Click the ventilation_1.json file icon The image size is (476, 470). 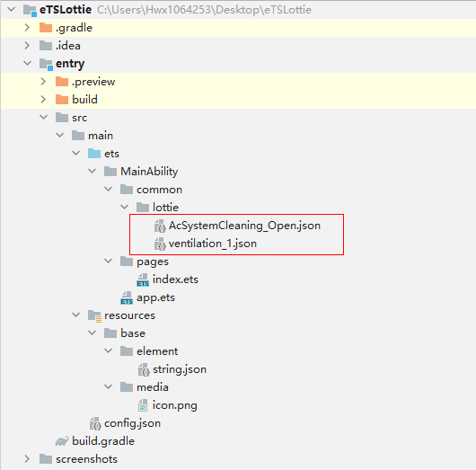(160, 244)
